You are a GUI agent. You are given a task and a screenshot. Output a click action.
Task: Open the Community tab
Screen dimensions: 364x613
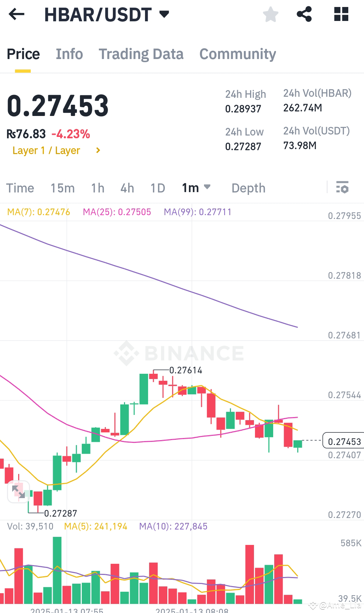pyautogui.click(x=237, y=53)
